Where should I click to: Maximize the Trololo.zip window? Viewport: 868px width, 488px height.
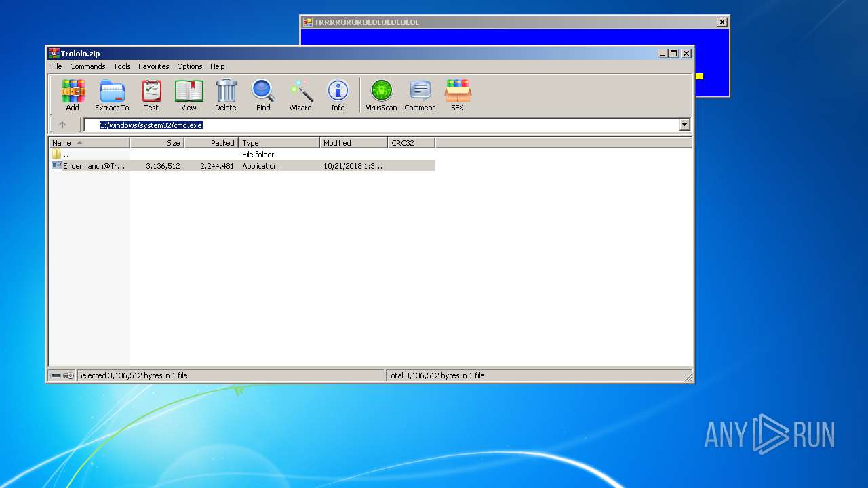click(x=674, y=54)
